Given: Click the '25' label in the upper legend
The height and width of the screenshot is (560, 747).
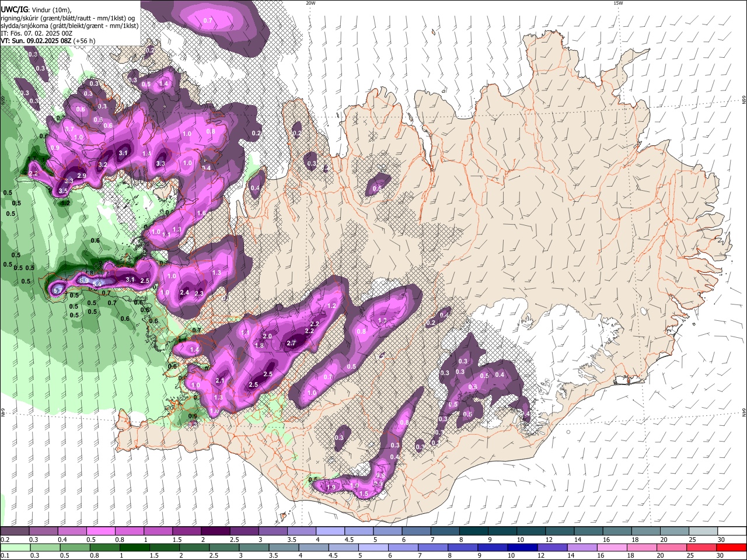Looking at the screenshot, I should tap(692, 540).
